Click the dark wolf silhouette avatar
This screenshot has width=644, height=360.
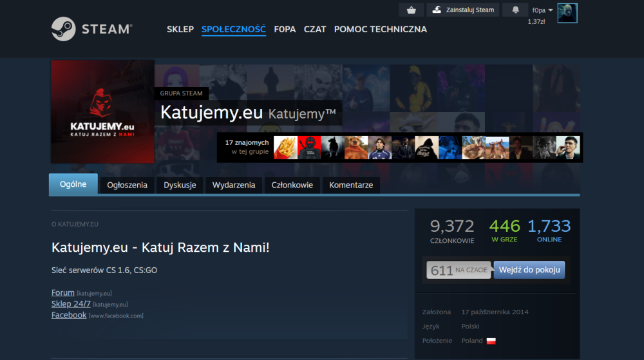coord(333,147)
